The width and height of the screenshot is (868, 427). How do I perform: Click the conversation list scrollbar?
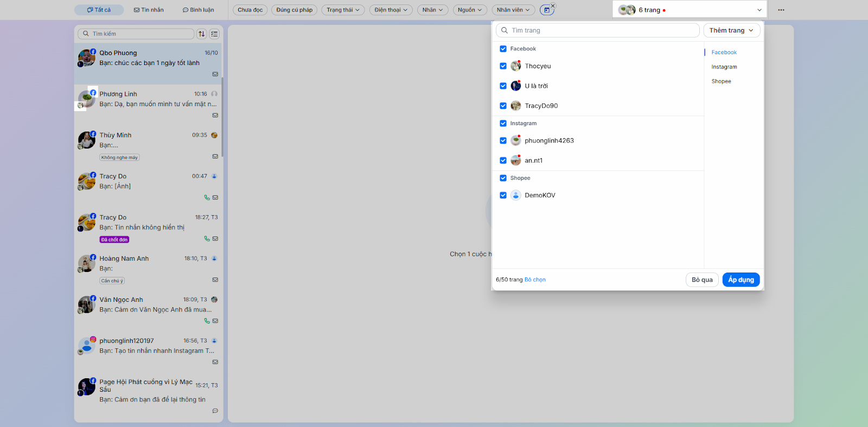coord(222,117)
